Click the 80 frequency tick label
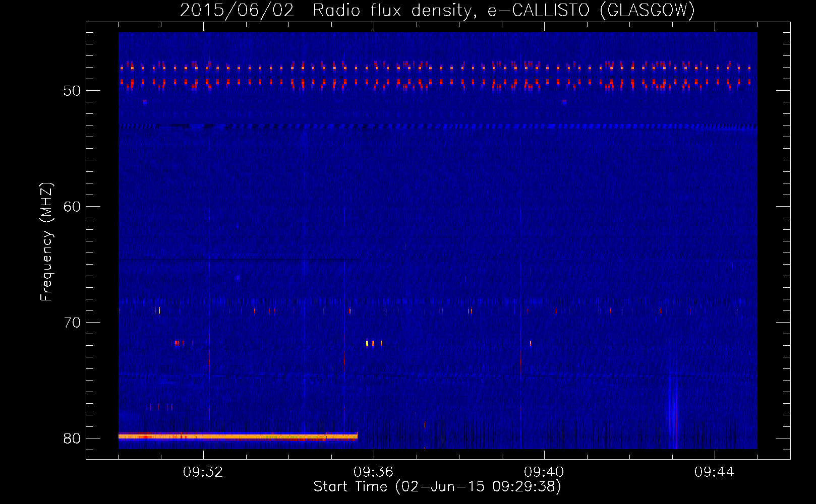This screenshot has height=504, width=816. [72, 438]
